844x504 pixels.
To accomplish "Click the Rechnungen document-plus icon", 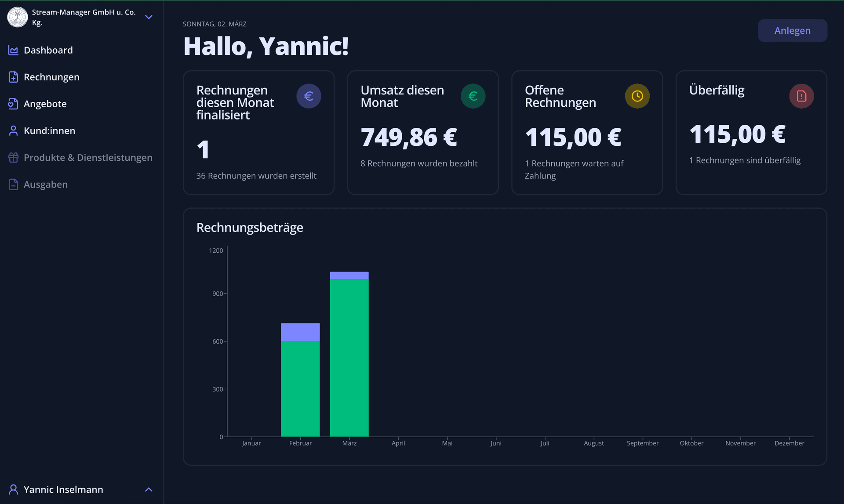I will pyautogui.click(x=13, y=77).
